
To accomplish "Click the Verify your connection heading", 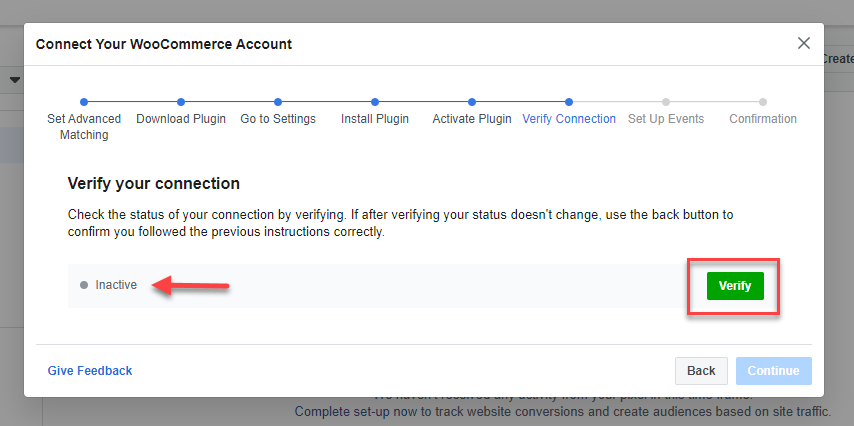I will pos(154,184).
